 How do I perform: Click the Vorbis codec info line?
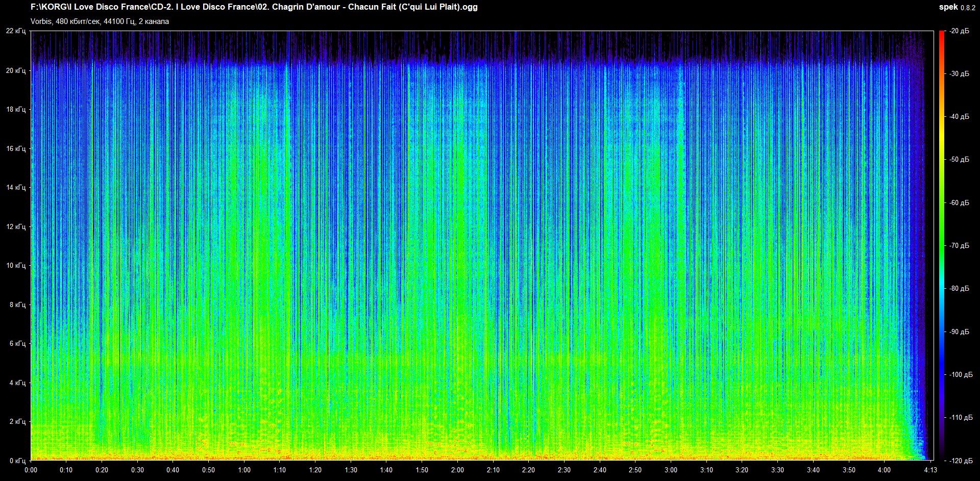(x=100, y=21)
